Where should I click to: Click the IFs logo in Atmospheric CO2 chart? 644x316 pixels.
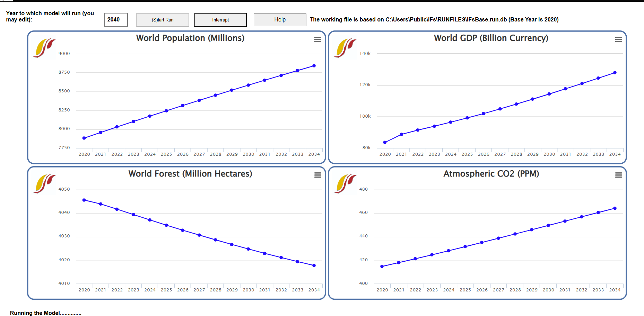click(345, 183)
